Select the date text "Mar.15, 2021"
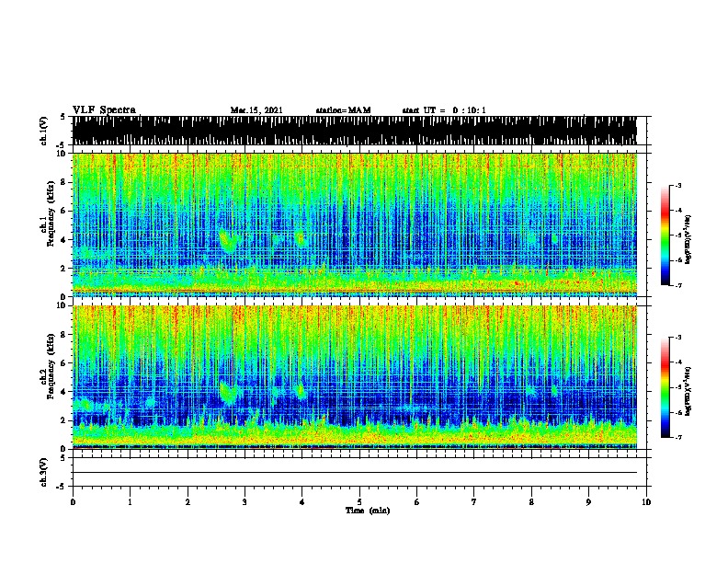The width and height of the screenshot is (728, 563). [256, 110]
